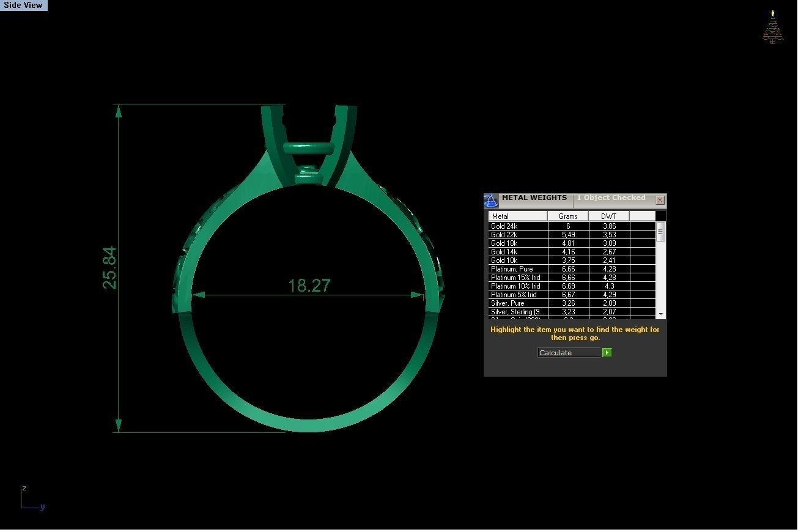Click the 1 Object Checked status label
The height and width of the screenshot is (532, 801).
click(611, 198)
